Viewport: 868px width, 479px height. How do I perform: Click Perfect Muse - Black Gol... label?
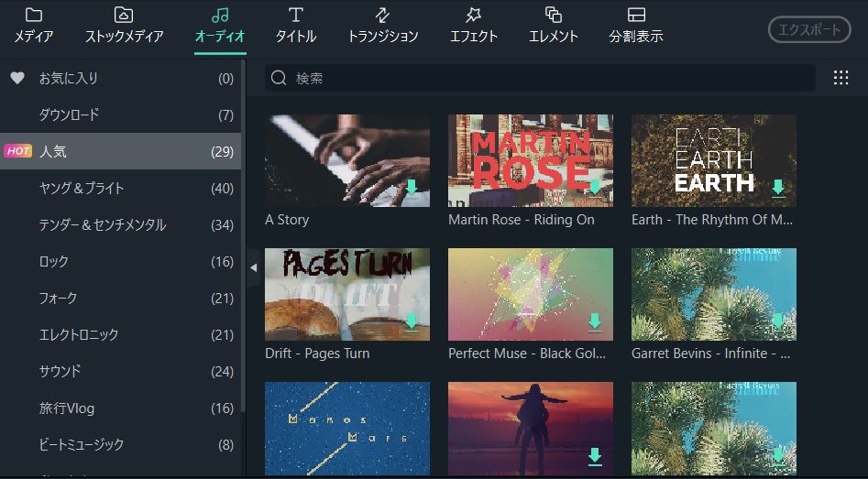[x=527, y=354]
